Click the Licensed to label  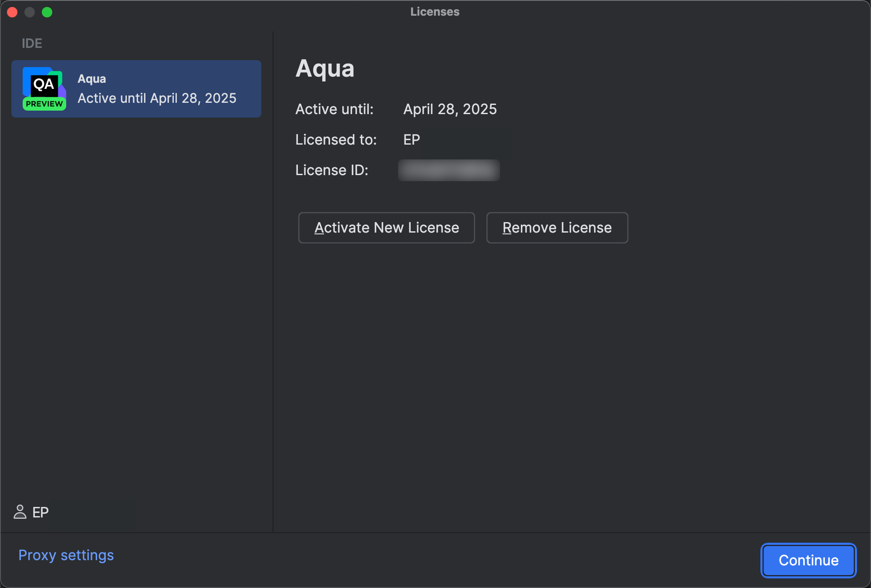[x=336, y=139]
